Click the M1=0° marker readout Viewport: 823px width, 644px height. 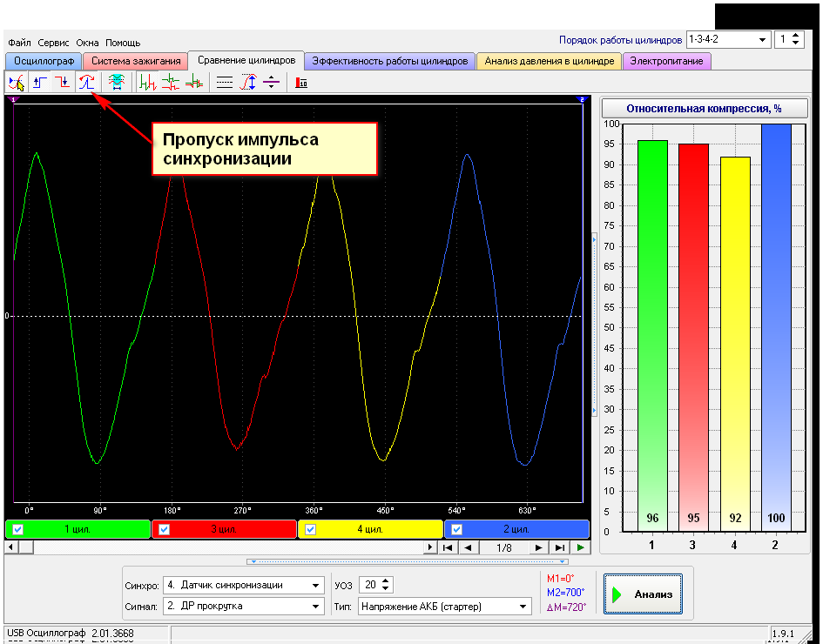560,579
